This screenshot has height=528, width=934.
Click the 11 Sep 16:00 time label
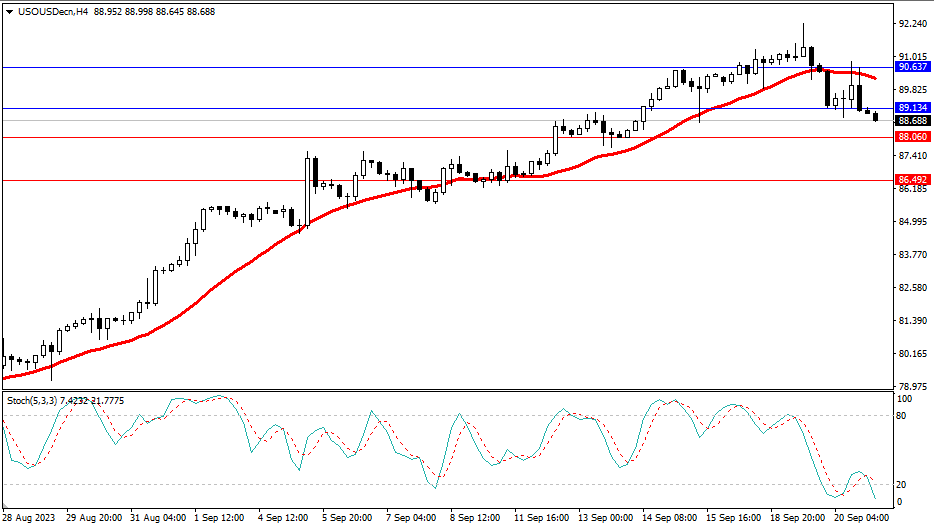[541, 519]
